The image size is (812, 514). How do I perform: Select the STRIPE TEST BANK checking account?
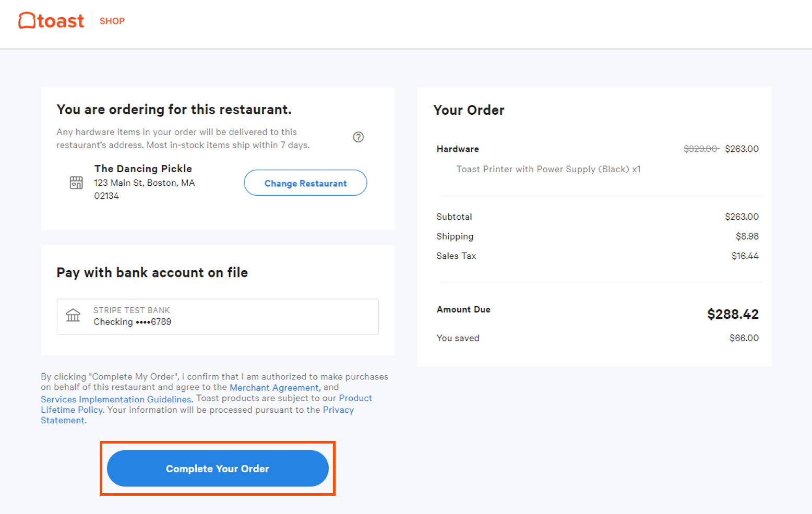pos(218,316)
